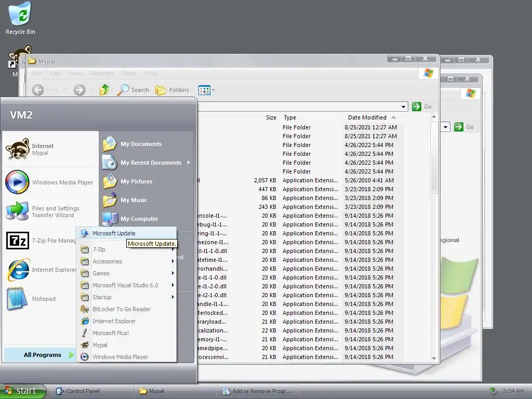
Task: Click the Up folder toolbar icon
Action: click(x=104, y=90)
